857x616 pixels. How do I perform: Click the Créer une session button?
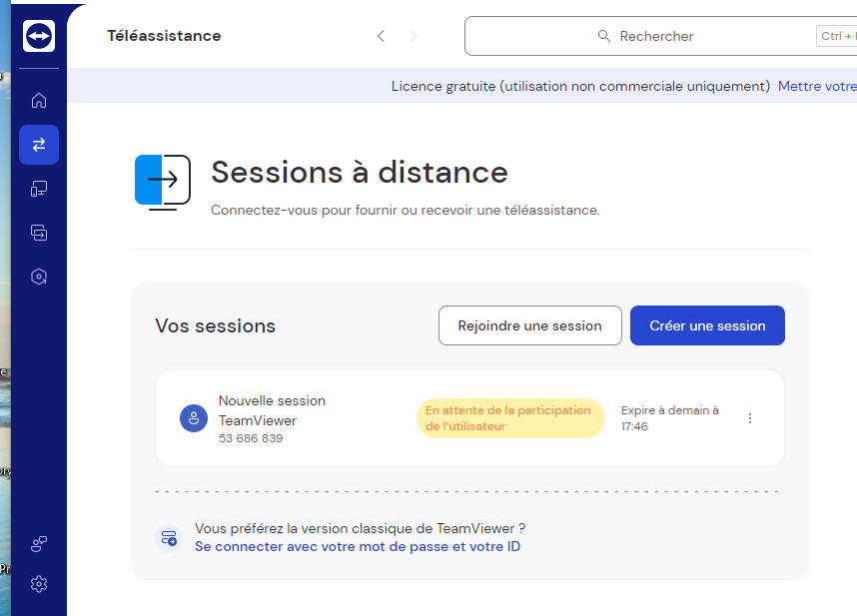point(707,325)
